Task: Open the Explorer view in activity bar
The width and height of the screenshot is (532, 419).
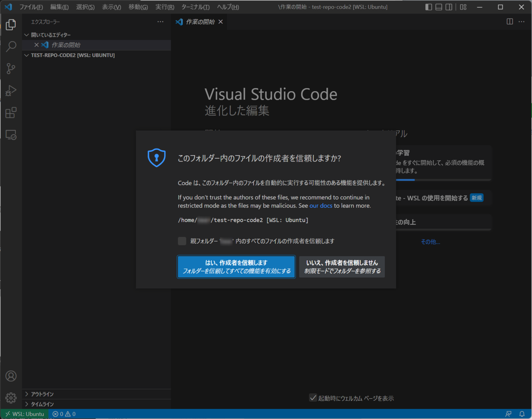Action: (x=11, y=25)
